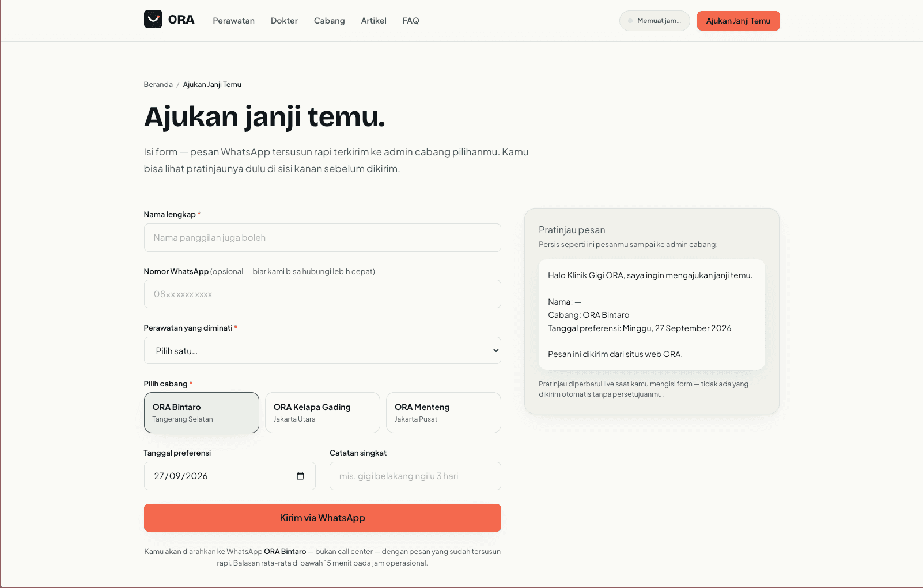Focus the Nomor WhatsApp input field

[322, 294]
